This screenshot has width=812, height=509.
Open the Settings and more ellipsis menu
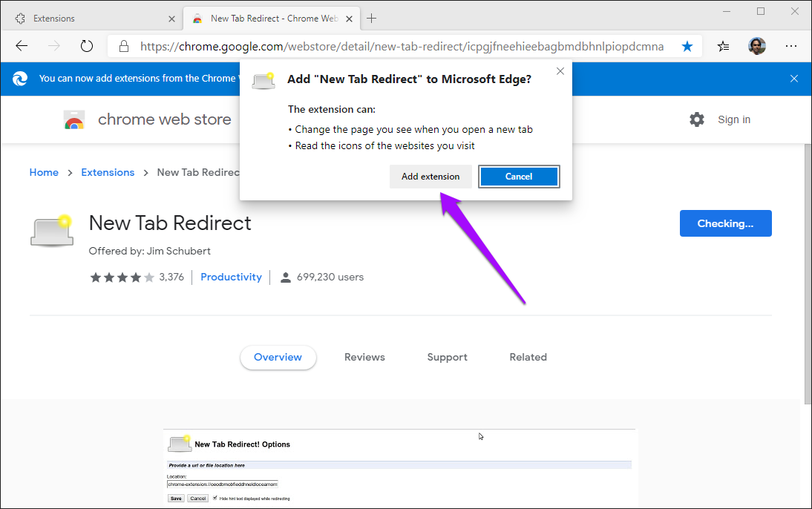(x=791, y=45)
